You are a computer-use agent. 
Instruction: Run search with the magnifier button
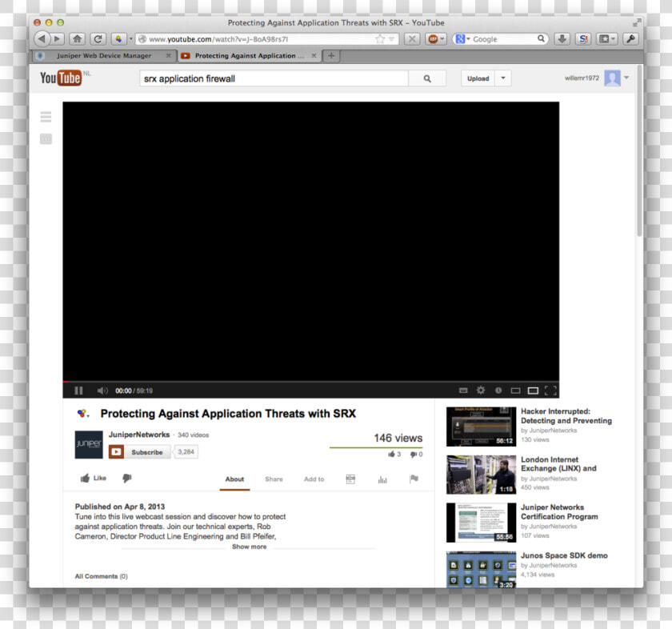coord(427,78)
